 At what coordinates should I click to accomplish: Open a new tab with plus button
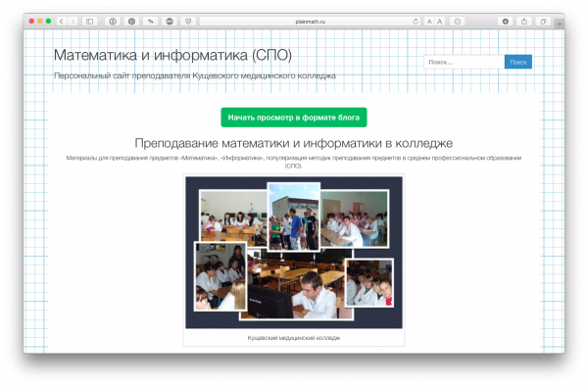pyautogui.click(x=559, y=24)
